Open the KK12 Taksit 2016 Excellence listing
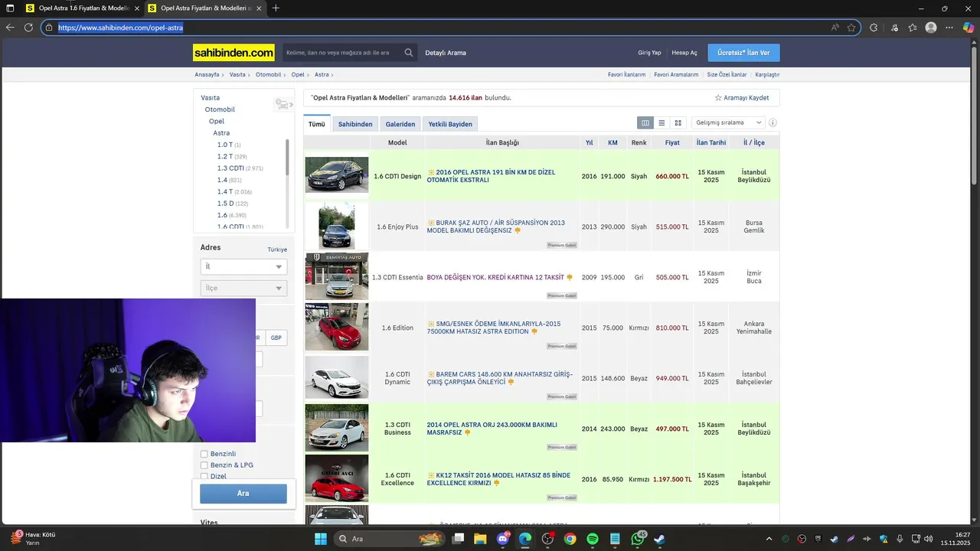 click(x=498, y=479)
